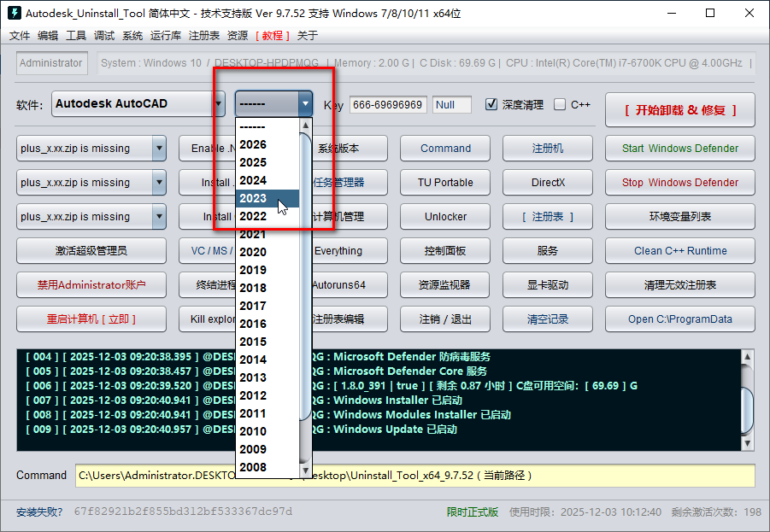The width and height of the screenshot is (770, 532).
Task: Click the 限时正式版 status text
Action: coord(473,512)
